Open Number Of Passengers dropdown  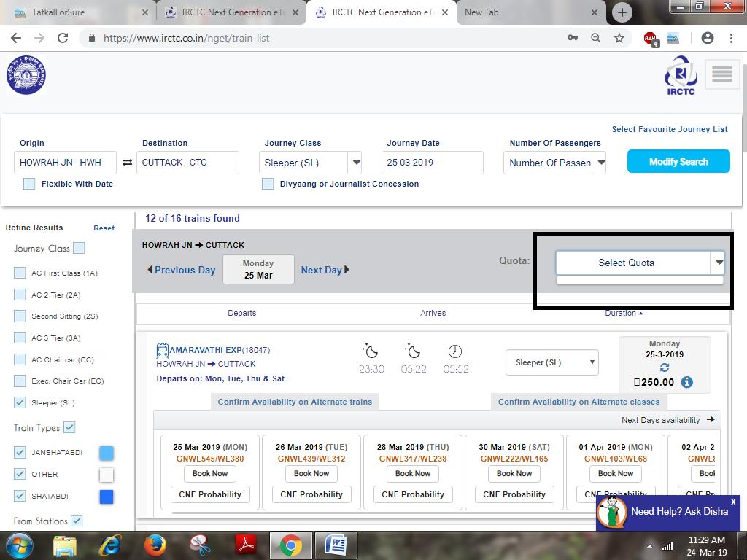[554, 163]
